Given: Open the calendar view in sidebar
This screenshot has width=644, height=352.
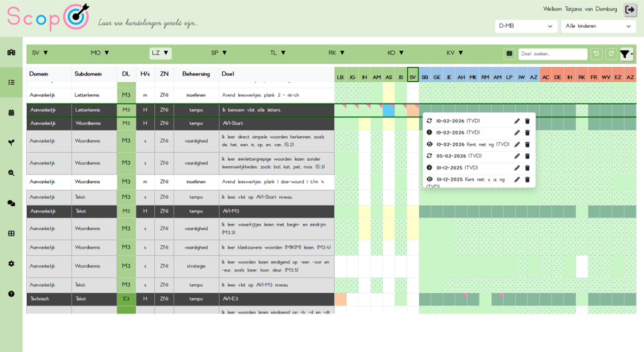Looking at the screenshot, I should tap(11, 113).
